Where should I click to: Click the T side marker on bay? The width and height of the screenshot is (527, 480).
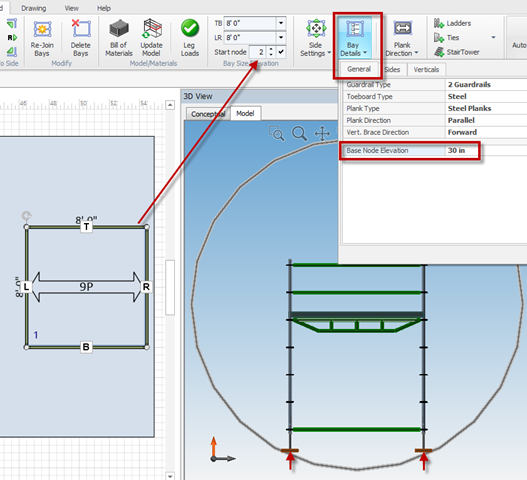pyautogui.click(x=86, y=227)
